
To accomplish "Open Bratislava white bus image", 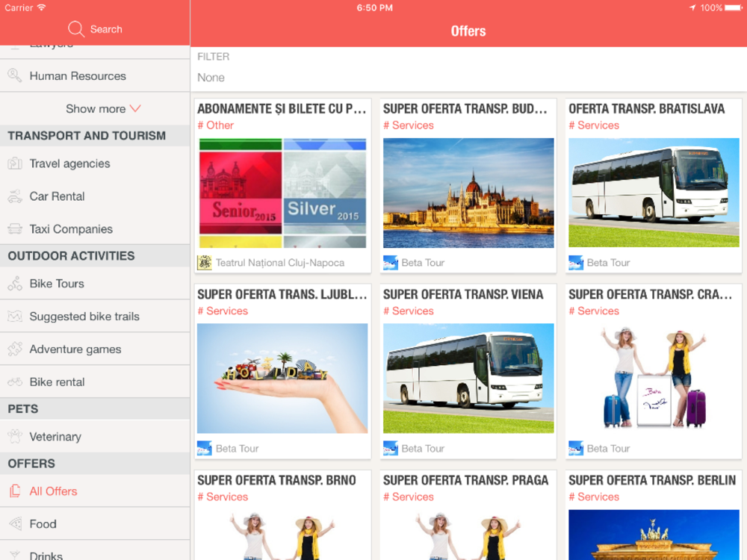I will click(654, 193).
